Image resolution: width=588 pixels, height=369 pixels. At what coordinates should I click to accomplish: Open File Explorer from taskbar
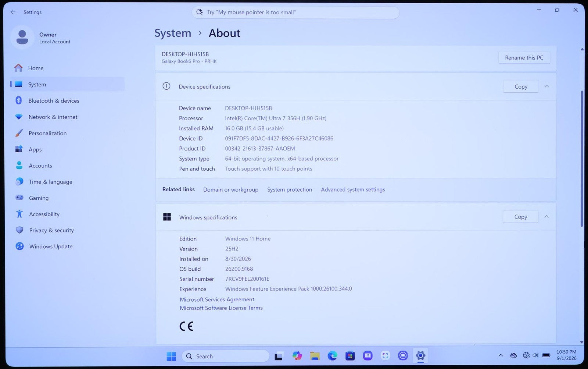point(315,356)
